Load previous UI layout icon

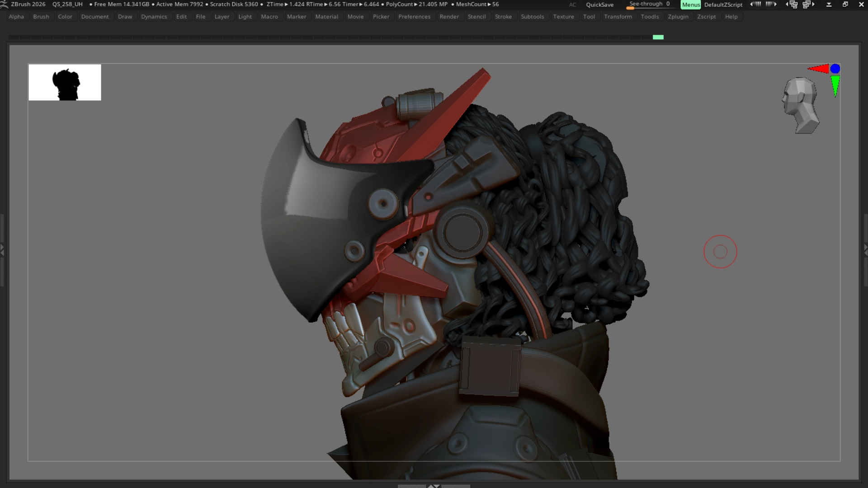[792, 5]
